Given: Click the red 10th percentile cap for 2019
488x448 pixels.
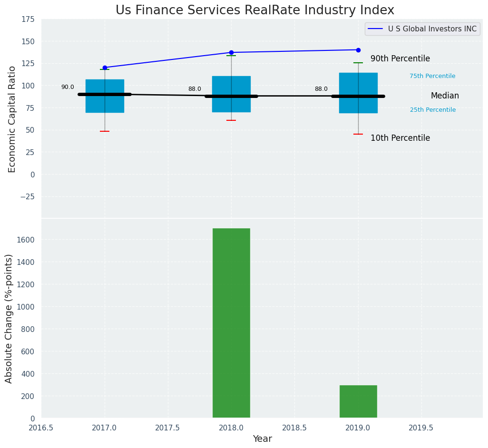Looking at the screenshot, I should (x=358, y=134).
